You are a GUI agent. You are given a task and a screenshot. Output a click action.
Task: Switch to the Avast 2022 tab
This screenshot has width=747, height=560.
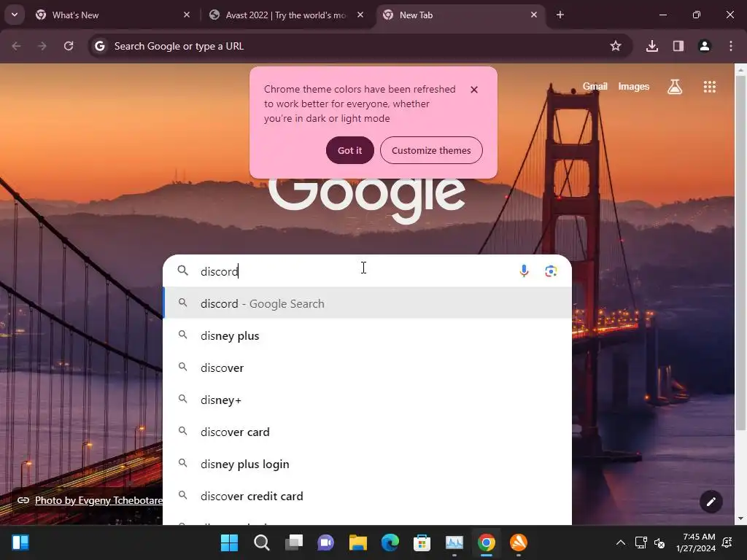pyautogui.click(x=286, y=15)
